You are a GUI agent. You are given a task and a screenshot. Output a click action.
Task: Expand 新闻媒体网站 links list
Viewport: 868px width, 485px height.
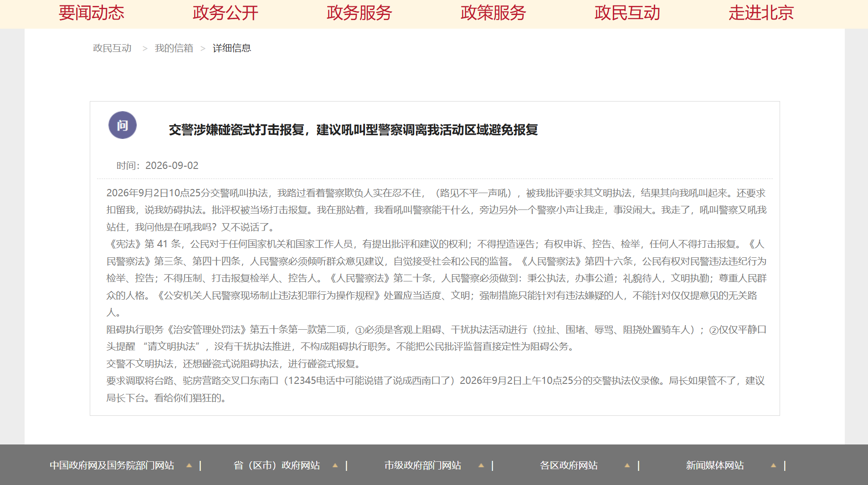(x=714, y=465)
